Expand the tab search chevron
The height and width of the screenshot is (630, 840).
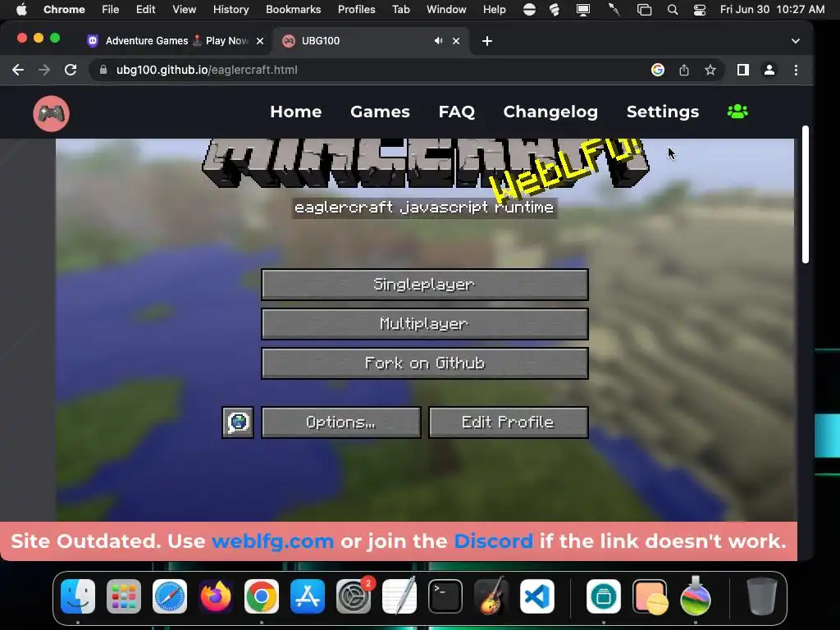796,41
